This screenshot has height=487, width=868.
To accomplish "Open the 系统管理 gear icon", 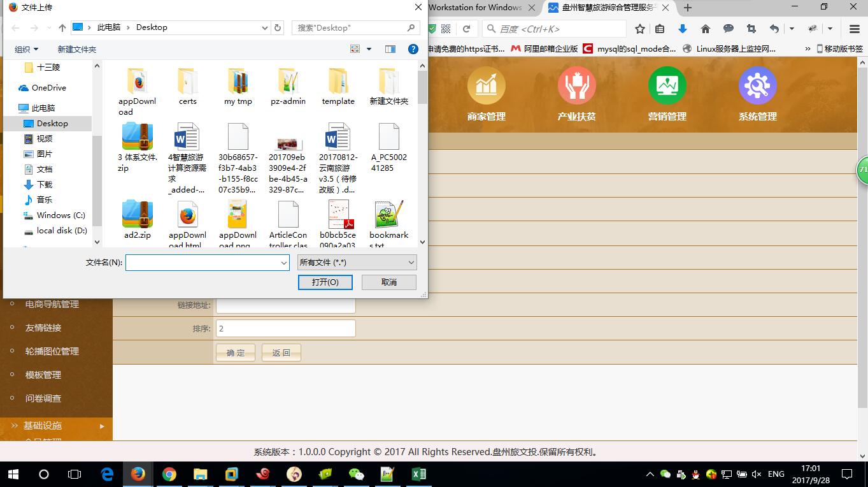I will click(x=757, y=85).
